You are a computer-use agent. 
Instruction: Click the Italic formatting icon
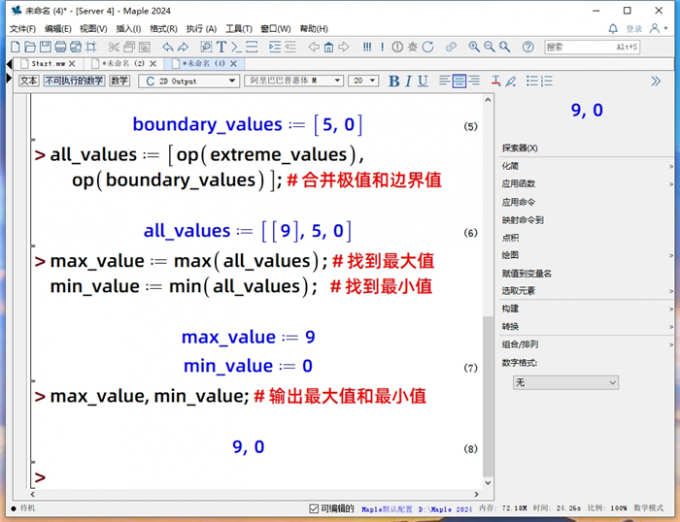(x=409, y=81)
